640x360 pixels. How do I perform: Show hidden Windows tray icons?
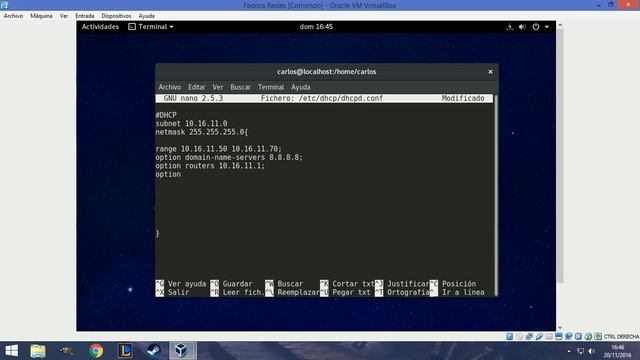[x=569, y=351]
